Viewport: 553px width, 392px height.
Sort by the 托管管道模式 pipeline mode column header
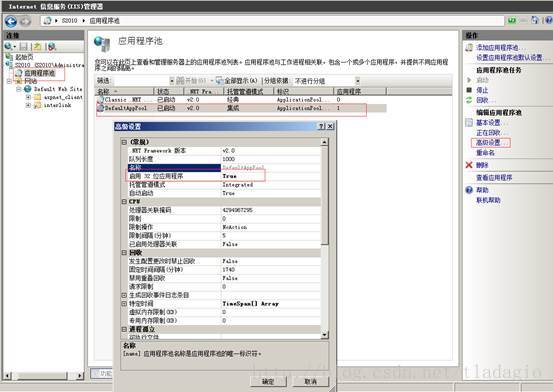coord(249,92)
